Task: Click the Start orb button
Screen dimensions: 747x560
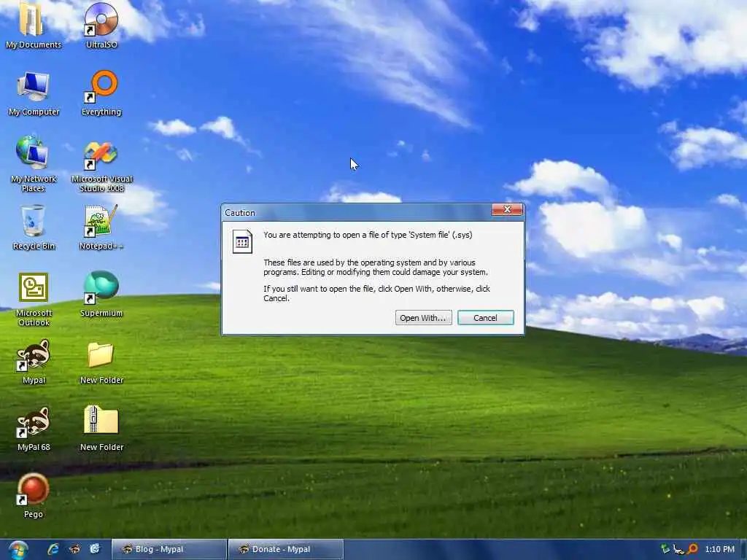Action: [18, 550]
